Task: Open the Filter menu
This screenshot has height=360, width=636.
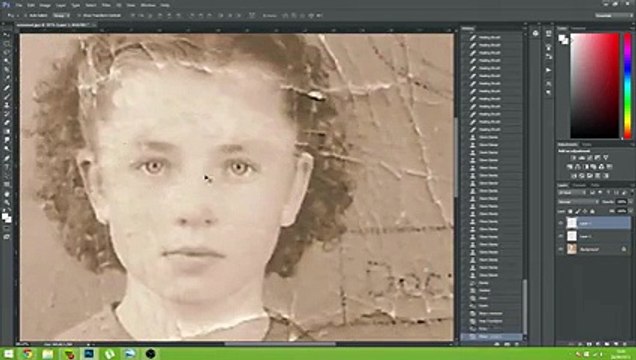Action: click(x=106, y=5)
